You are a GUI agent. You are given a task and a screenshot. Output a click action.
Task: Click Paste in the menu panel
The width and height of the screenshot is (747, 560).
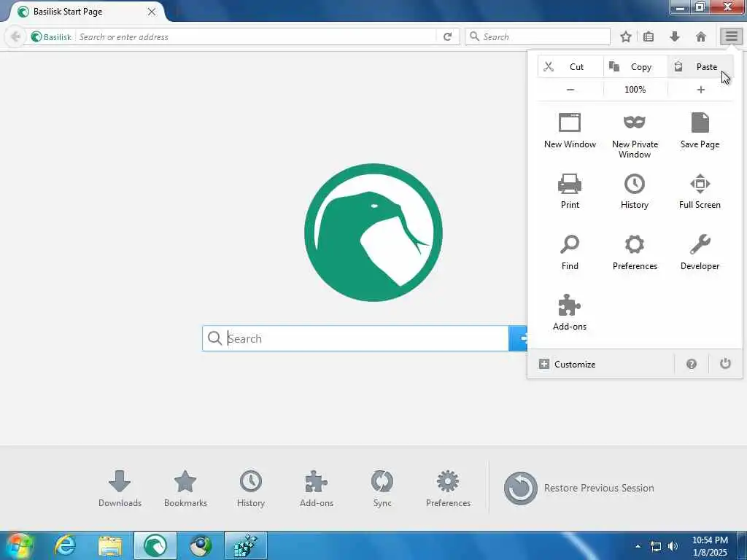pyautogui.click(x=700, y=66)
